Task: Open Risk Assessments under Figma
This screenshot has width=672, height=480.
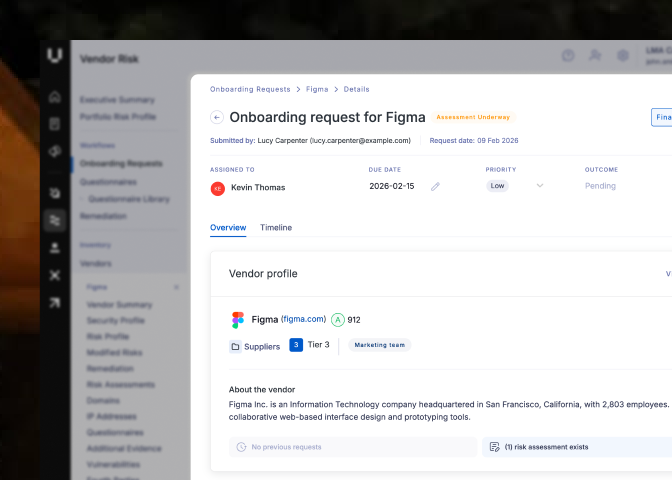Action: tap(121, 384)
